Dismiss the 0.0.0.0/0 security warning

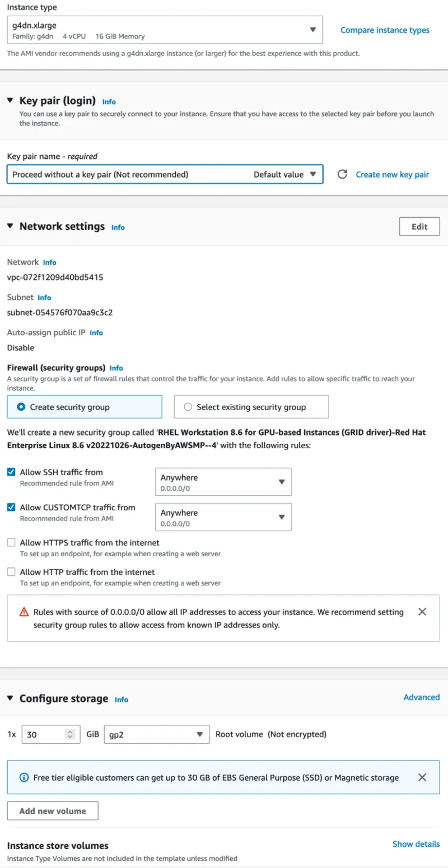tap(422, 612)
